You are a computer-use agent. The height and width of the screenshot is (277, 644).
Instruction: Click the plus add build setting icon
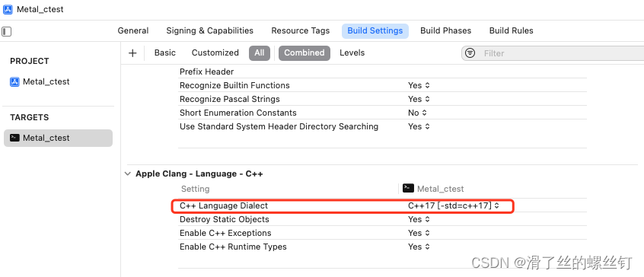coord(132,53)
